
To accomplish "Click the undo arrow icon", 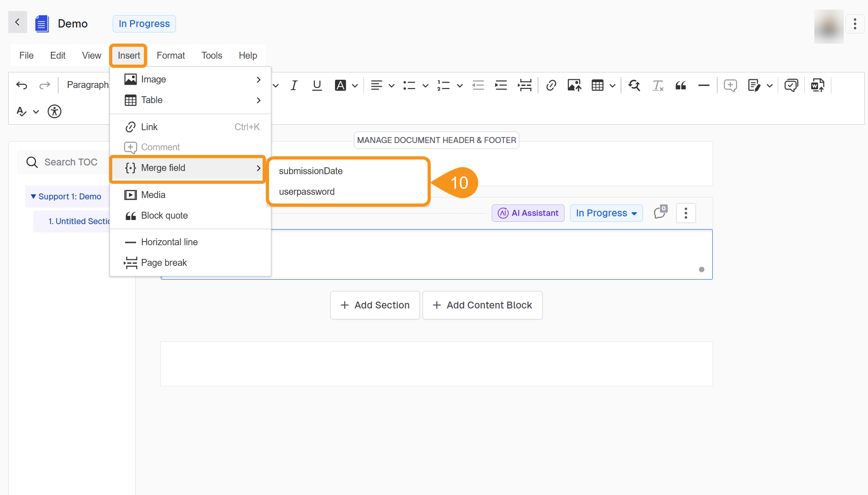I will 22,85.
